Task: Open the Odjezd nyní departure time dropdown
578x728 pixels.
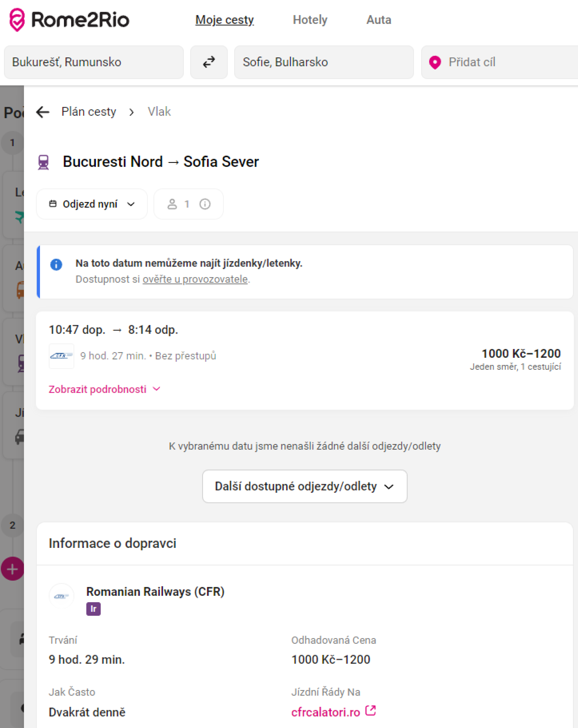Action: click(92, 204)
